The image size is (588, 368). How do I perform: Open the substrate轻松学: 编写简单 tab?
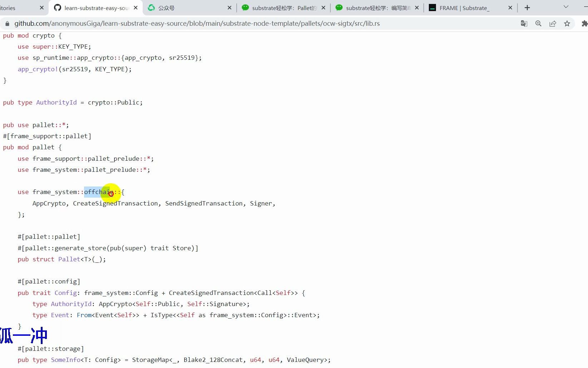[377, 8]
